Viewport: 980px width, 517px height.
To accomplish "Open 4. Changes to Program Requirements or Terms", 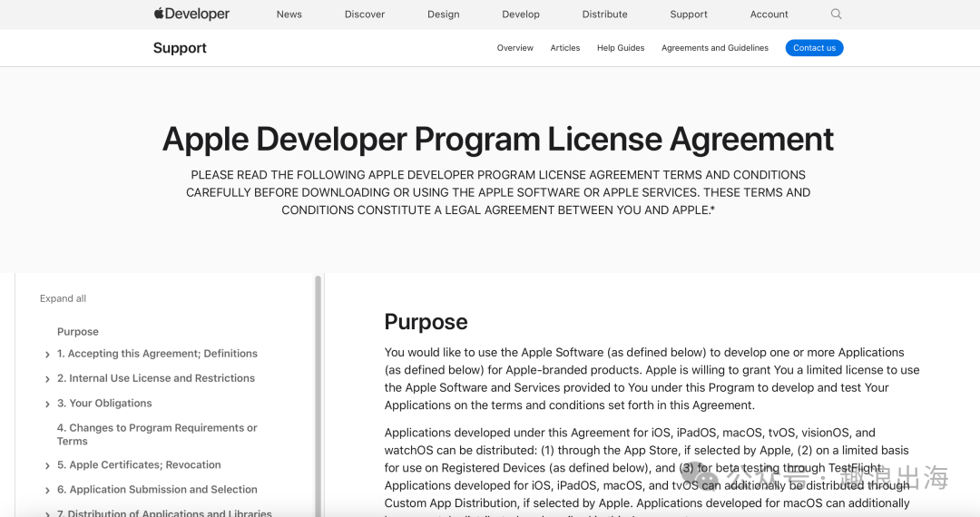I will click(x=157, y=434).
